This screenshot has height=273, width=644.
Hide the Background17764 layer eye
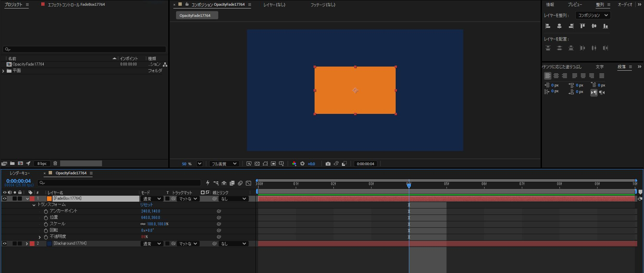(5, 244)
